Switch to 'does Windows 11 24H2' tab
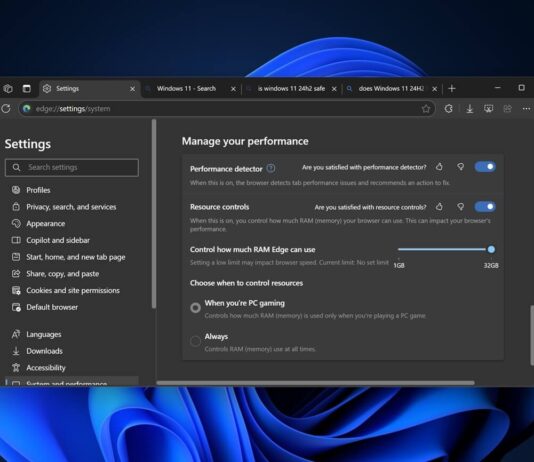Screen dimensions: 534x462 click(392, 89)
